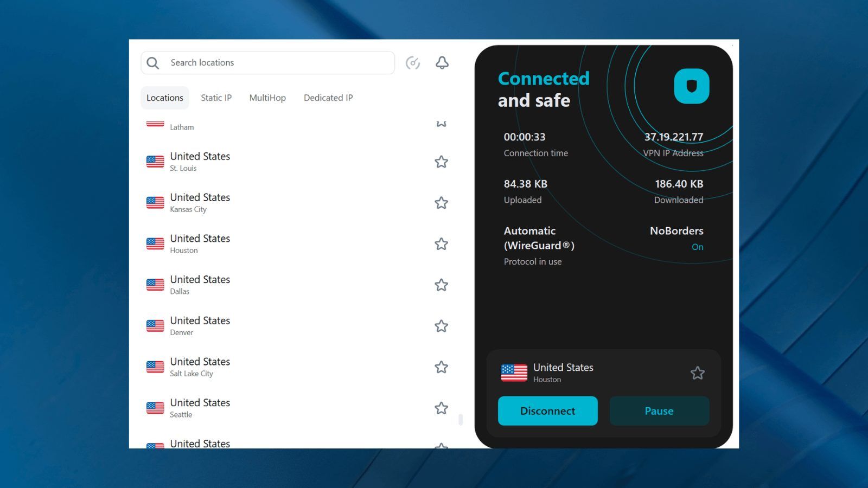This screenshot has width=868, height=488.
Task: Click the Dallas flag icon
Action: (155, 285)
